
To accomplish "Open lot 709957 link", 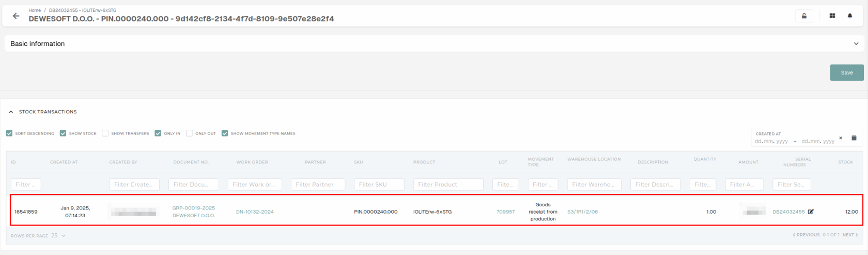I will coord(505,212).
